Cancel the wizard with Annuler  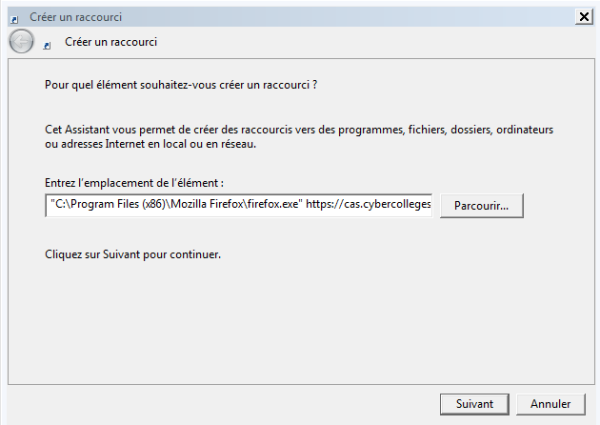tap(550, 404)
